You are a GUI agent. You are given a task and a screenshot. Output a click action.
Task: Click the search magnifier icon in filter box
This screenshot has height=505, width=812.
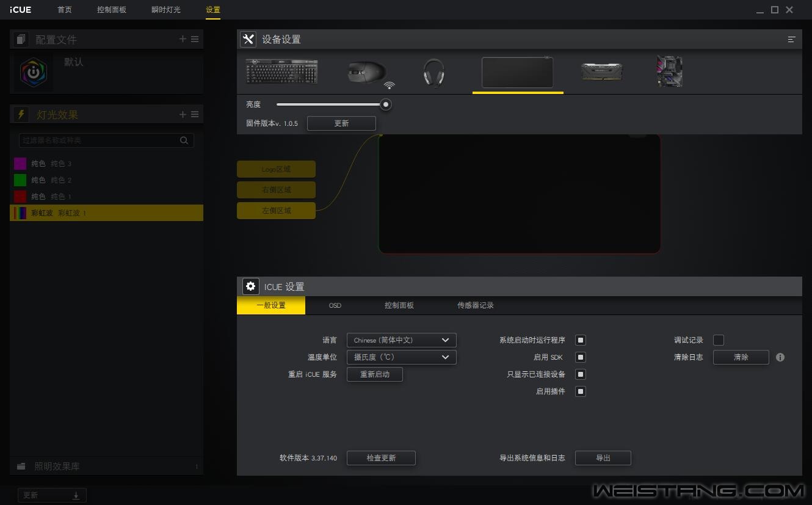[184, 140]
